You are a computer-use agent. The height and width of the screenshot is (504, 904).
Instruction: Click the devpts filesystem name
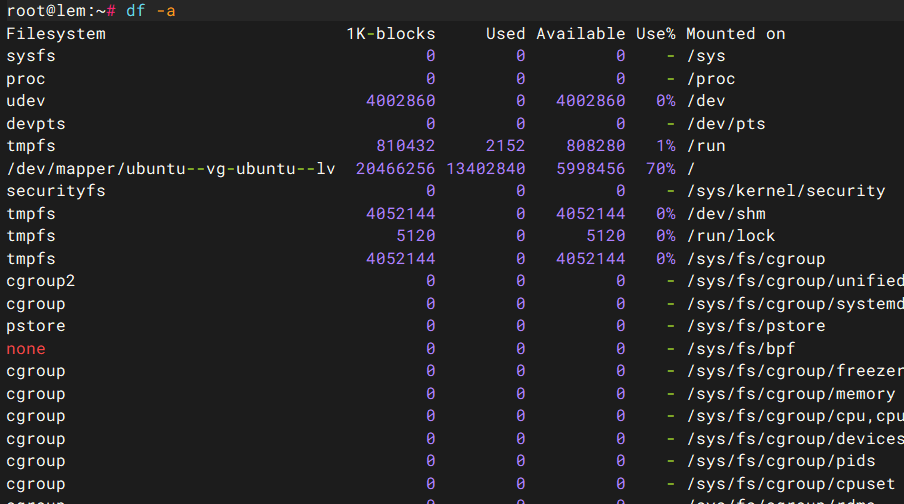coord(36,124)
